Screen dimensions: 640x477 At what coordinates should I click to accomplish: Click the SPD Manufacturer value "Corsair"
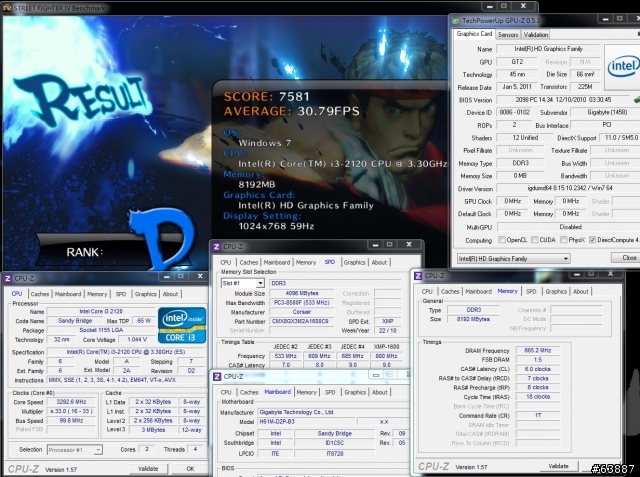click(301, 312)
